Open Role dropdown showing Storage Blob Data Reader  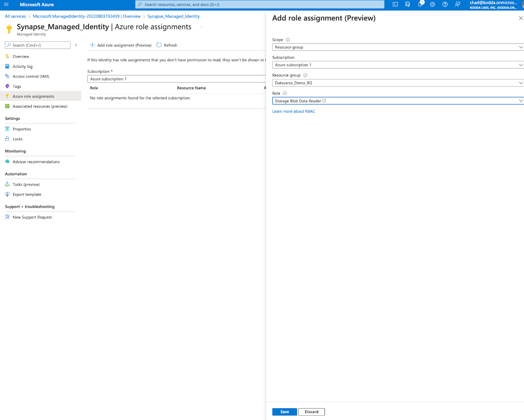click(x=398, y=101)
